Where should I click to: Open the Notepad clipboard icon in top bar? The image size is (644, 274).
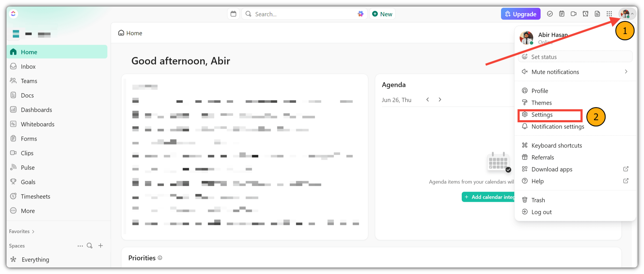coord(562,14)
